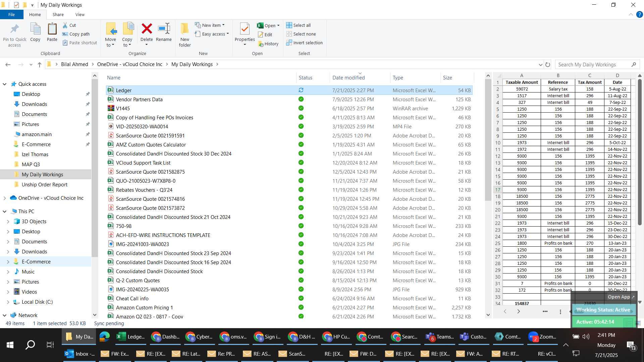Click preview pane more options ellipsis
The width and height of the screenshot is (644, 362).
[545, 311]
